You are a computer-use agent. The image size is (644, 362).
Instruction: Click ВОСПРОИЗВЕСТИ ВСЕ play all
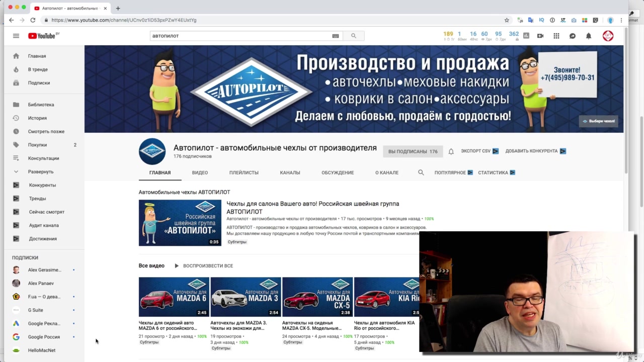(204, 265)
